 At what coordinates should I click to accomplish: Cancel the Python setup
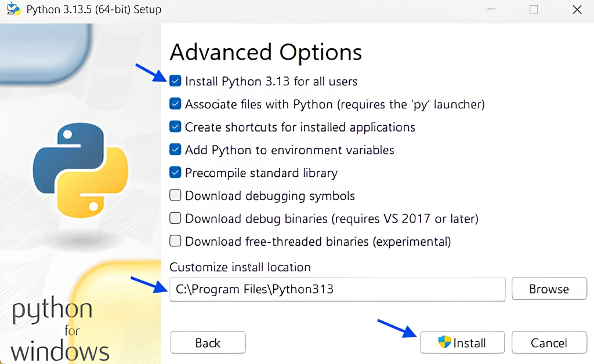pos(549,343)
